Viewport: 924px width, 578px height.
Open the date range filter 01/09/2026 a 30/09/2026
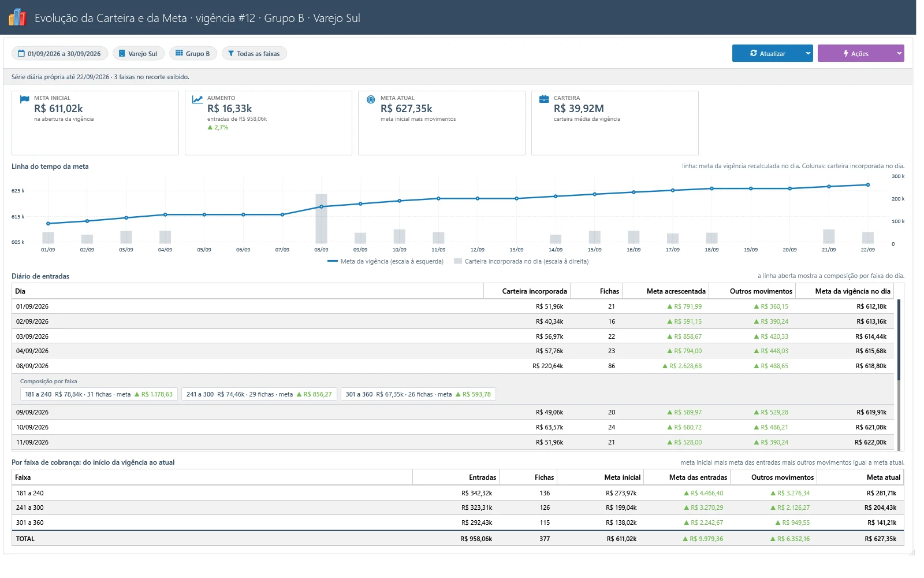coord(60,54)
